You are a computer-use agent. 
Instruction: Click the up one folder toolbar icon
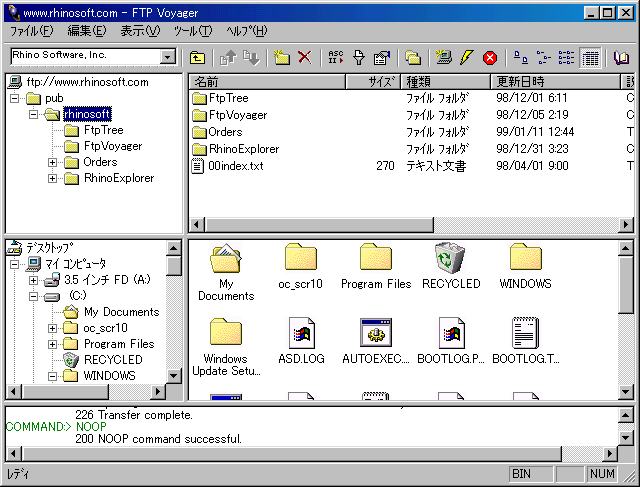(x=198, y=58)
